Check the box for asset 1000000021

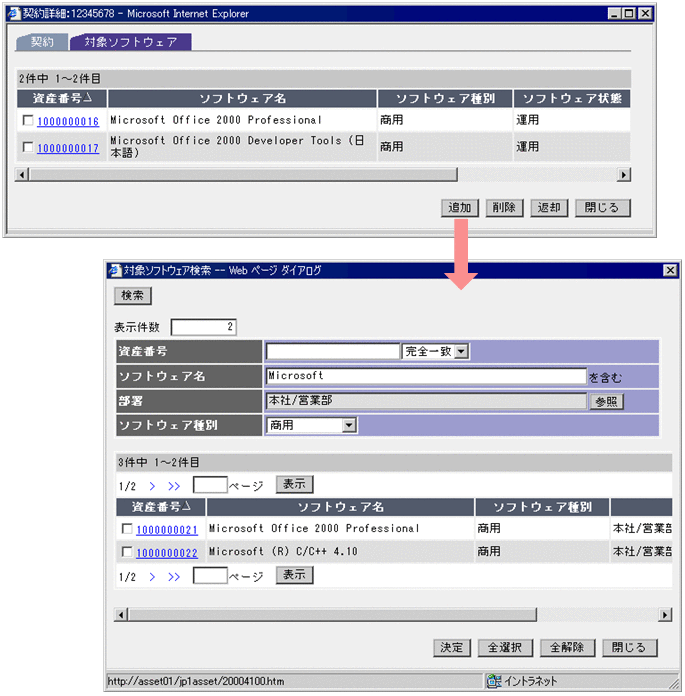(x=127, y=528)
